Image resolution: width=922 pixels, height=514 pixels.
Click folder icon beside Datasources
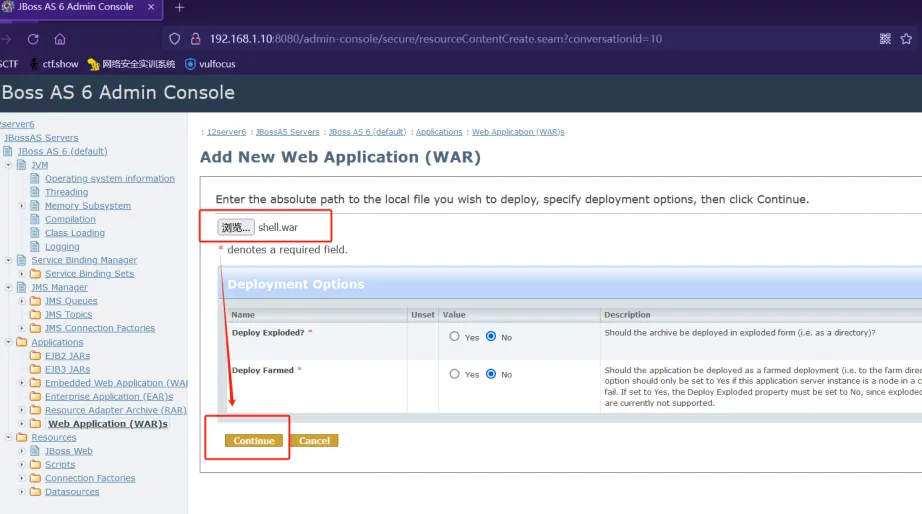pyautogui.click(x=35, y=492)
